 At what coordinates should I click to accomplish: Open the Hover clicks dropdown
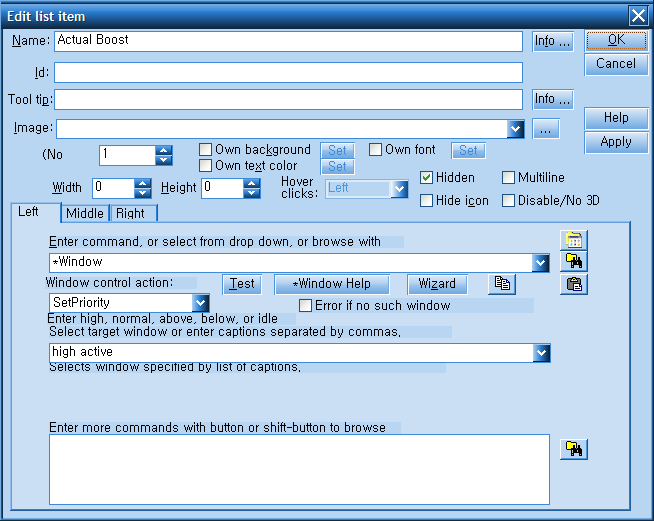[x=399, y=189]
